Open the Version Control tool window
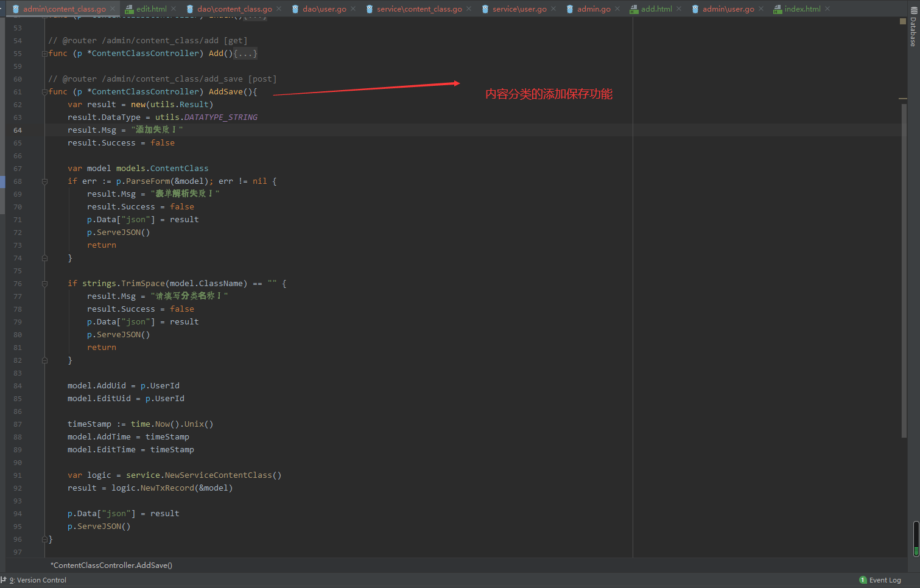Screen dimensions: 920x588 click(37, 580)
